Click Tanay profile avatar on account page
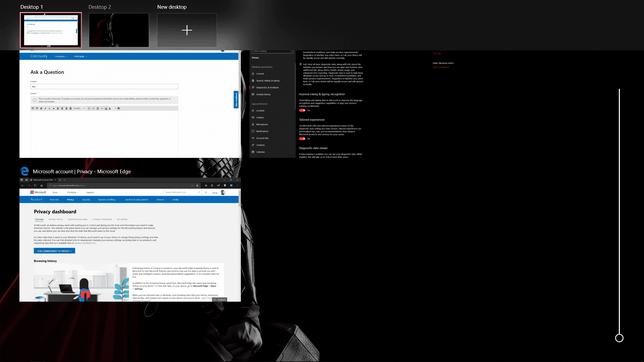This screenshot has height=362, width=644. 223,192
